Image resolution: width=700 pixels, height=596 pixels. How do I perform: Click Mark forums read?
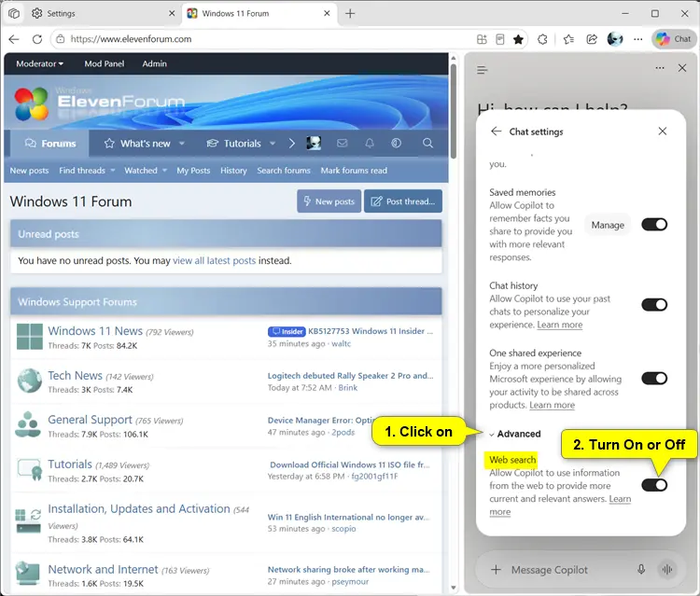pyautogui.click(x=354, y=171)
